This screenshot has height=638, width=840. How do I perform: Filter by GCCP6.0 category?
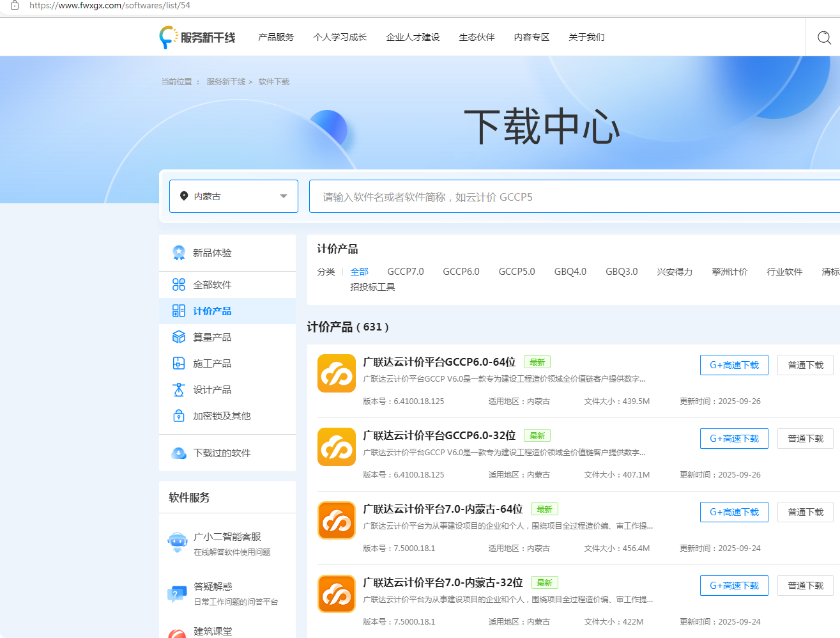coord(461,272)
